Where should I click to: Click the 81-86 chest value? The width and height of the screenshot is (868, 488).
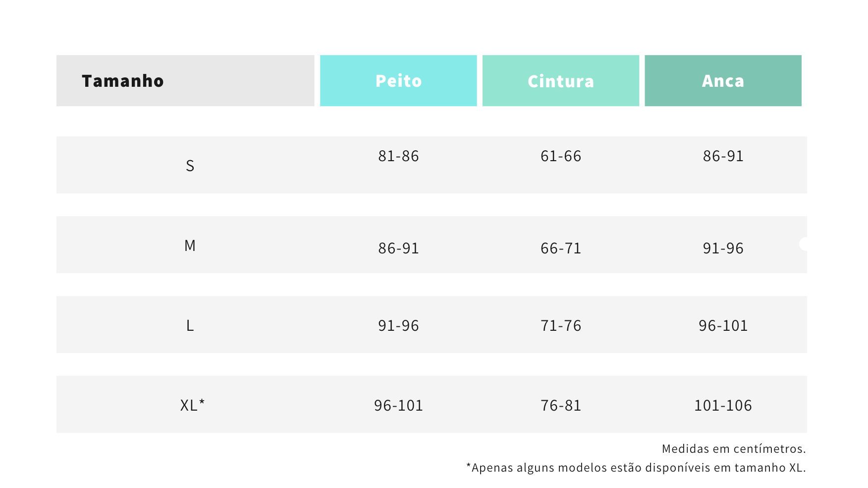pos(398,156)
